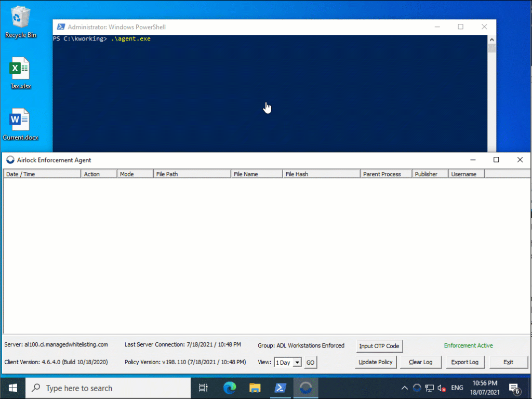Click the Policy Version text

(x=185, y=362)
